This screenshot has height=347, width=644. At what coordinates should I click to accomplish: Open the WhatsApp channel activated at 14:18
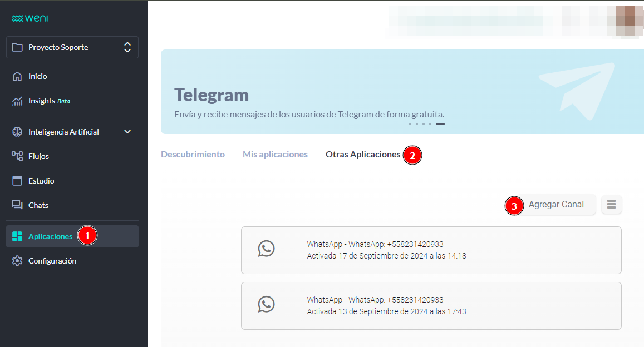point(431,250)
